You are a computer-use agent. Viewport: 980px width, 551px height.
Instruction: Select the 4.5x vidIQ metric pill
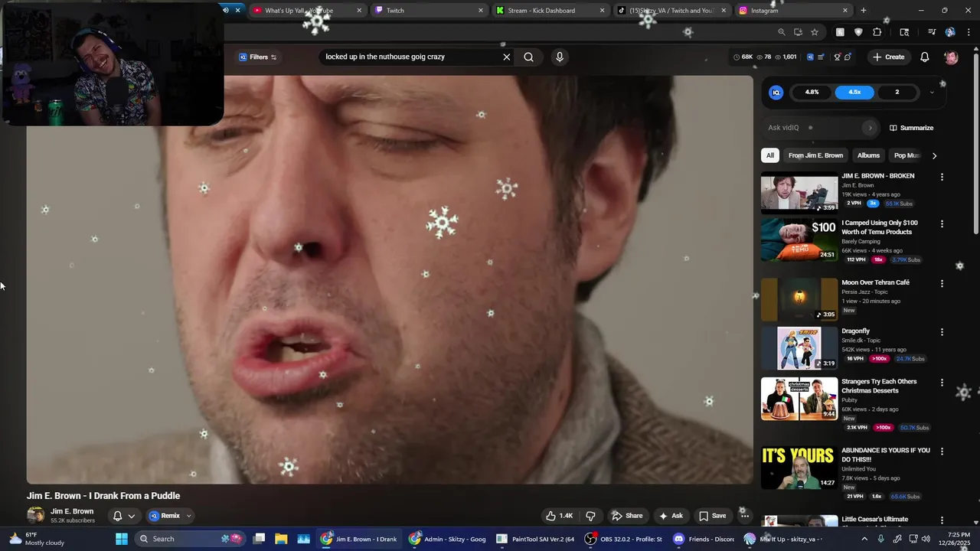[x=854, y=92]
